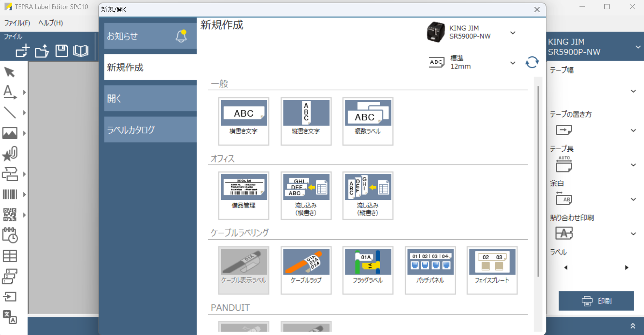Screen dimensions: 644x335
Task: Choose the 流し込み(横書き) template
Action: [306, 195]
